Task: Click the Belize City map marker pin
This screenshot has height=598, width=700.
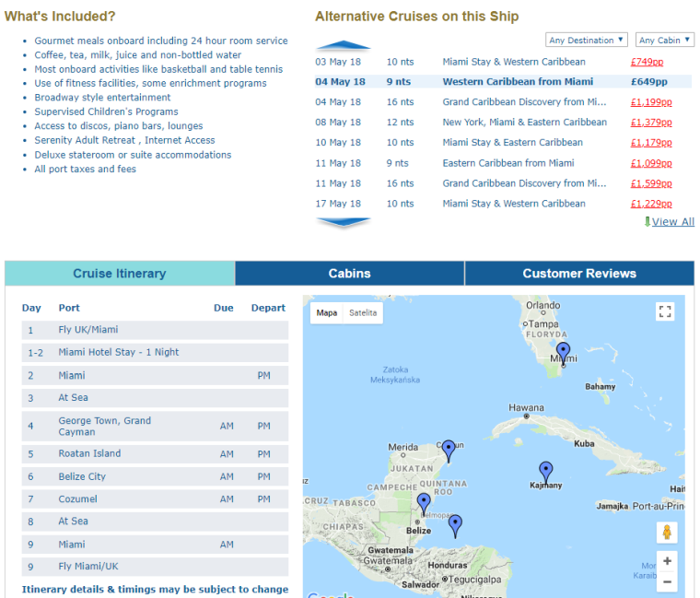Action: point(423,503)
